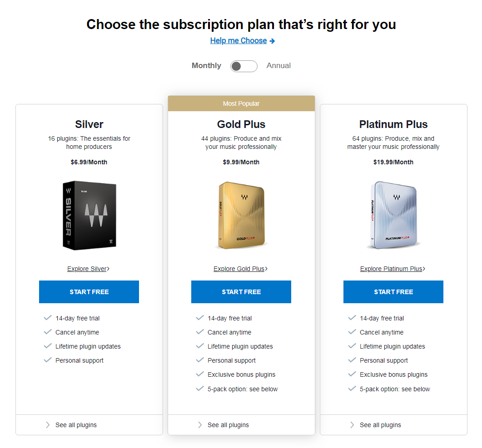The height and width of the screenshot is (448, 482).
Task: Click the Silver plugin box image
Action: pos(89,215)
